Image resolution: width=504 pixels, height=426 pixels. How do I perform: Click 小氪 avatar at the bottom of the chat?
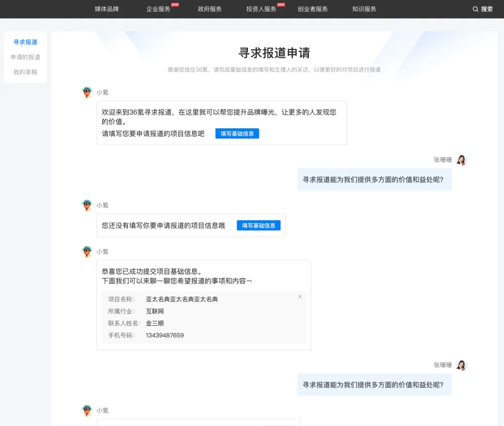(x=86, y=410)
